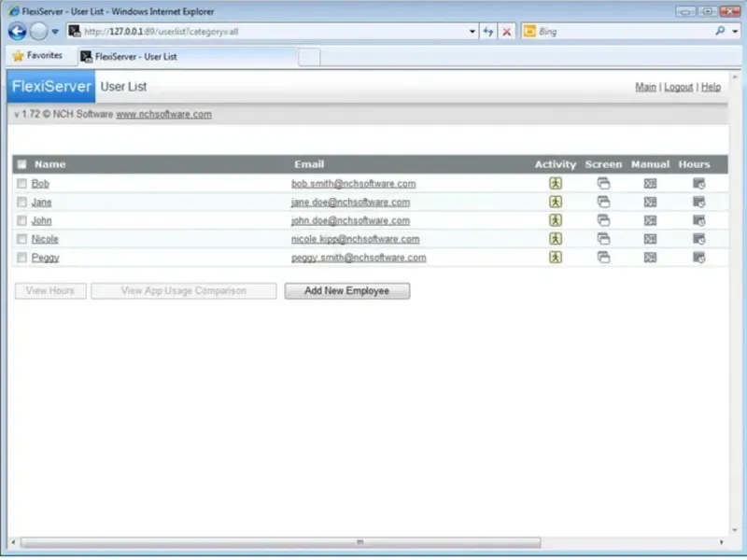Viewport: 747px width, 560px height.
Task: Open Jane's Manual entry icon
Action: point(650,202)
